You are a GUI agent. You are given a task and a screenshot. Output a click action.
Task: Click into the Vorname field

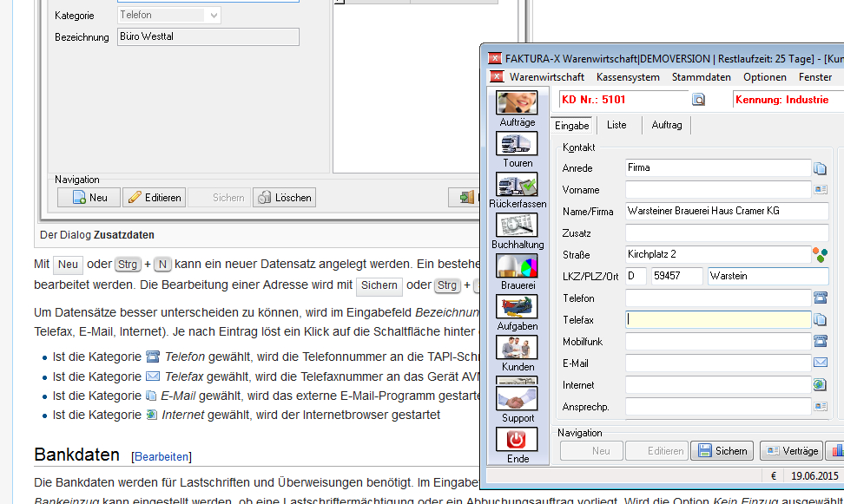click(x=718, y=189)
